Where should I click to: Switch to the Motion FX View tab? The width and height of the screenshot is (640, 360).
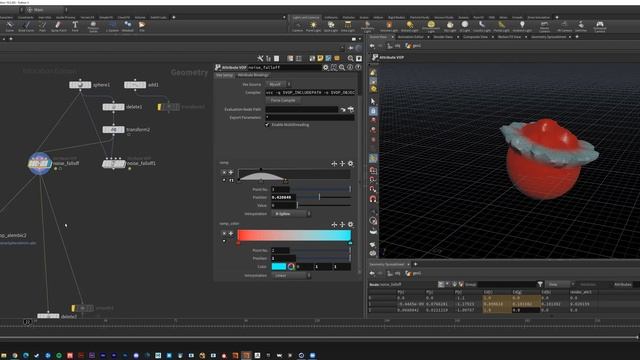pyautogui.click(x=509, y=37)
